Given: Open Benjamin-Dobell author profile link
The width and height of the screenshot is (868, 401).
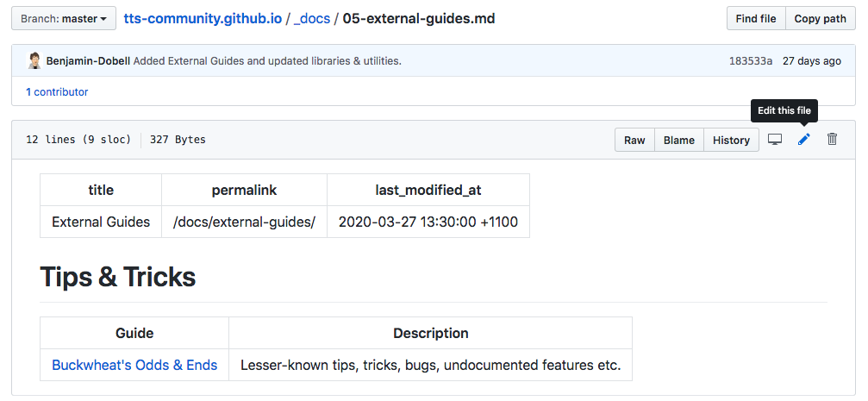Looking at the screenshot, I should (x=87, y=61).
